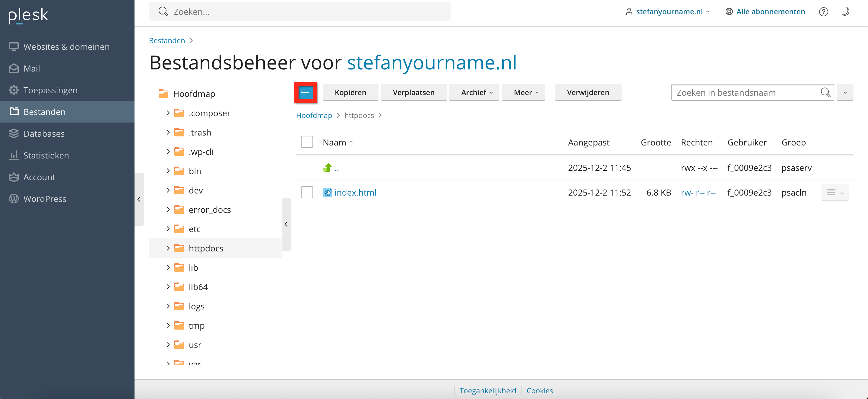Tick the select-all checkbox next to Naam
This screenshot has width=868, height=399.
coord(307,142)
